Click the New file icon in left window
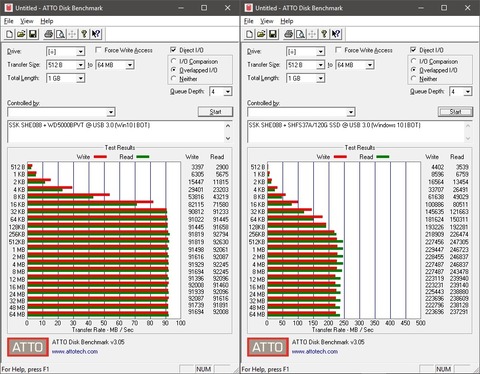Image resolution: width=480 pixels, height=374 pixels. pos(10,34)
